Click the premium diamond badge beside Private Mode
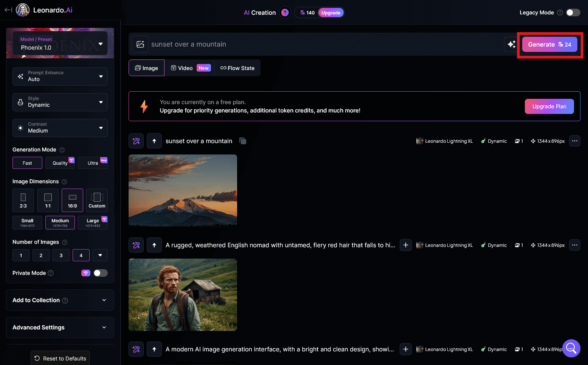The width and height of the screenshot is (588, 365). click(x=86, y=273)
